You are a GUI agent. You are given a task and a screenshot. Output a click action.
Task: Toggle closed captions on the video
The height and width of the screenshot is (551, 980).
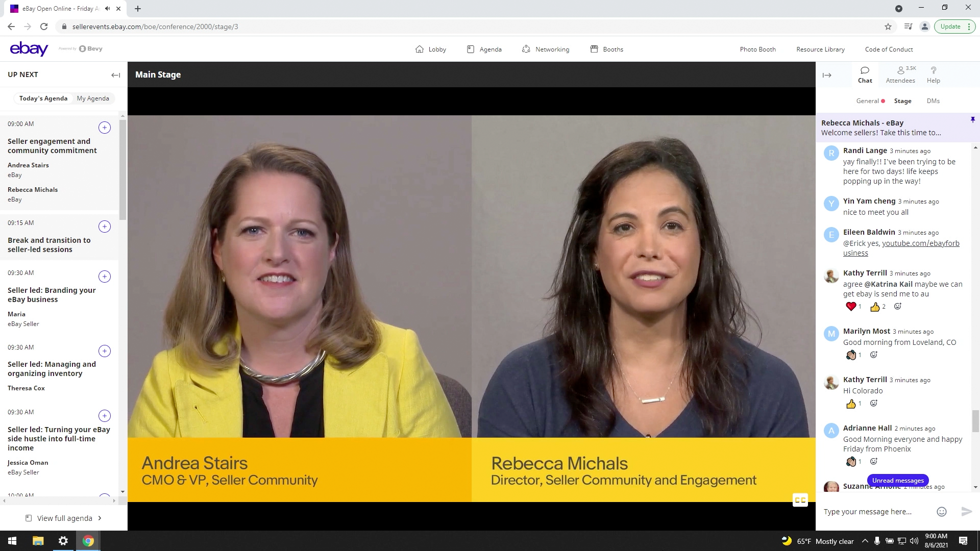[800, 500]
